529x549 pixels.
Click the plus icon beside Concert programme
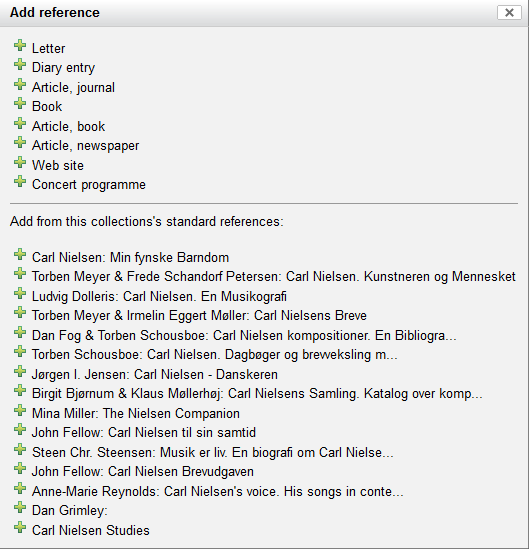tap(20, 182)
